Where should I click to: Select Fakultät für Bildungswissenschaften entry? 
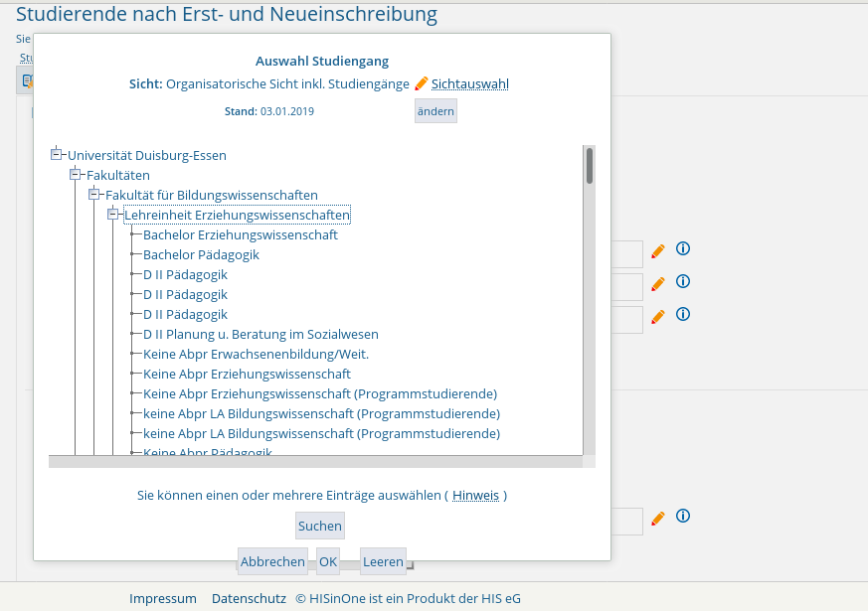click(x=212, y=195)
